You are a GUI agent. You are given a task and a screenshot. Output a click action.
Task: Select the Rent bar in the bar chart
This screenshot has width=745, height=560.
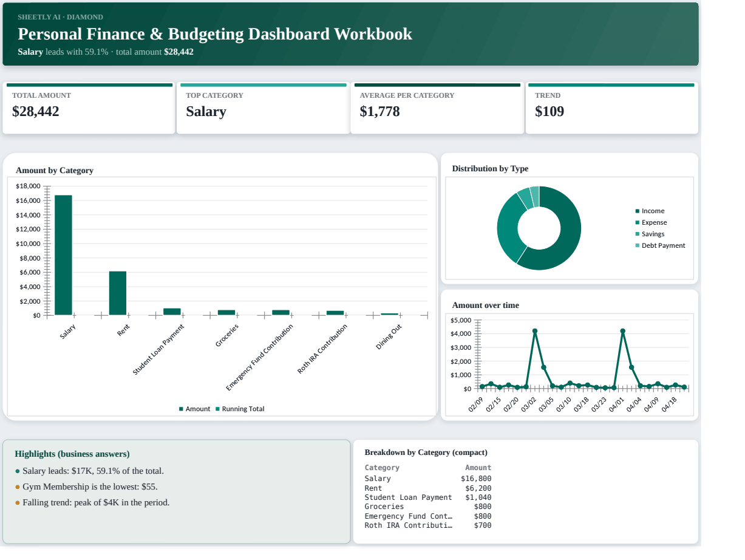(x=118, y=293)
